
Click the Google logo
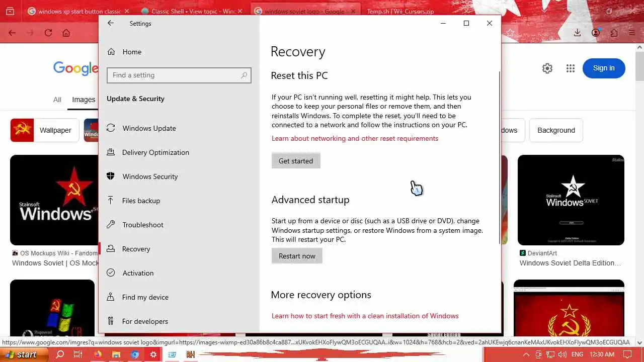[75, 68]
